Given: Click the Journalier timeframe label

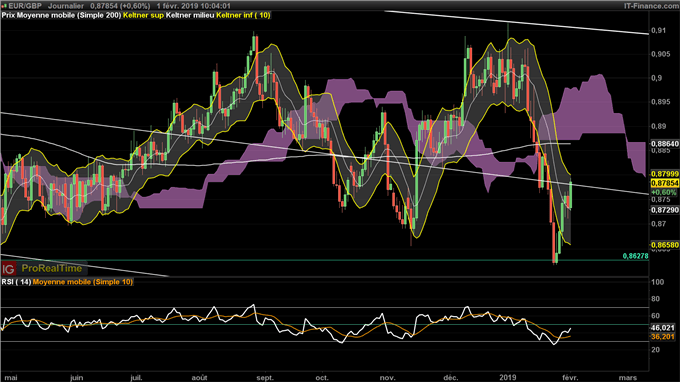Looking at the screenshot, I should click(66, 6).
